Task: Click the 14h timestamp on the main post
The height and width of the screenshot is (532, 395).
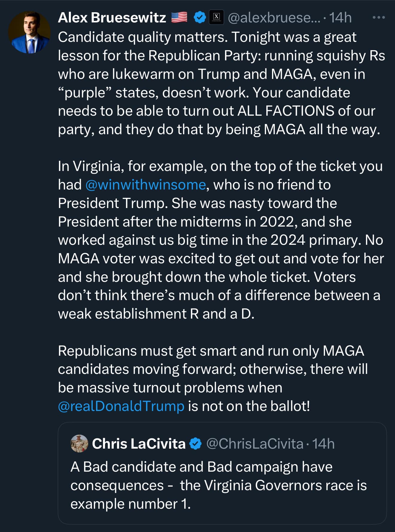Action: [341, 18]
